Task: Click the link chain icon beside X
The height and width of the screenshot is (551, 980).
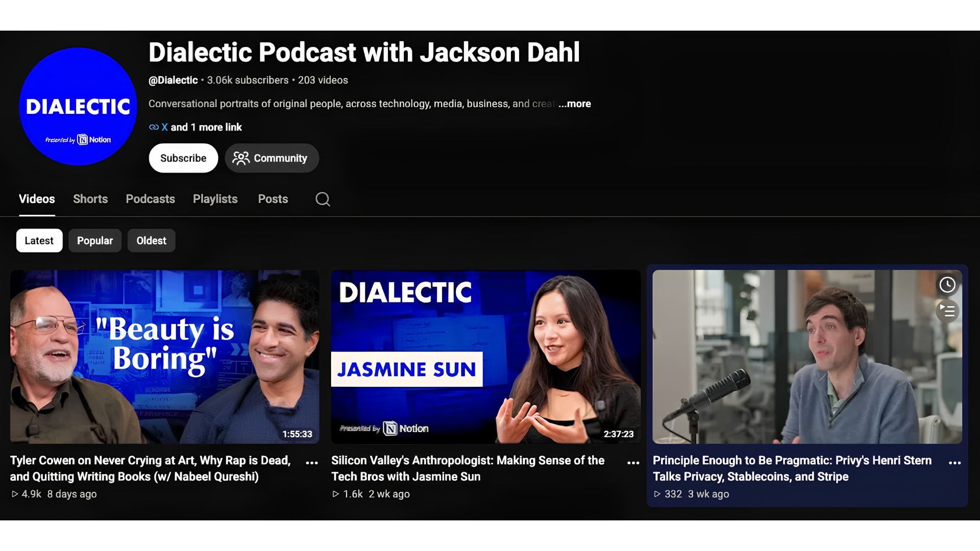Action: click(x=154, y=127)
